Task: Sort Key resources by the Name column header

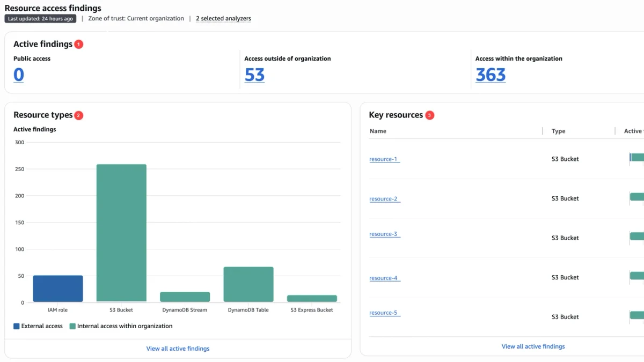Action: pos(378,131)
